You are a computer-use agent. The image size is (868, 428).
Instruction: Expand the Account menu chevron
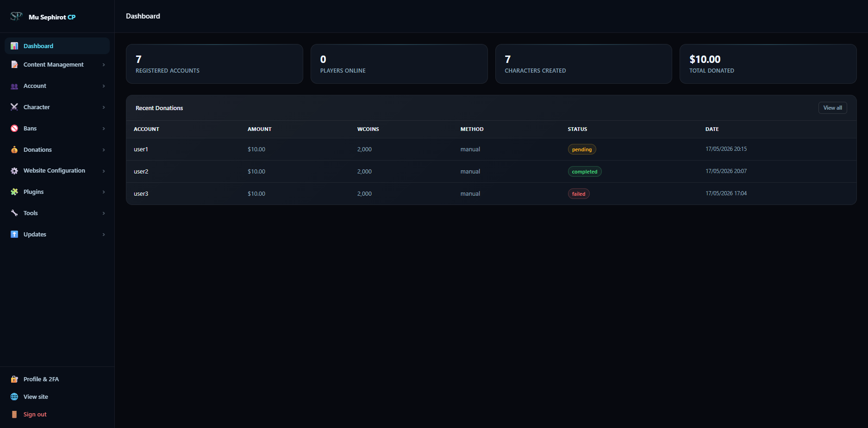pyautogui.click(x=104, y=86)
